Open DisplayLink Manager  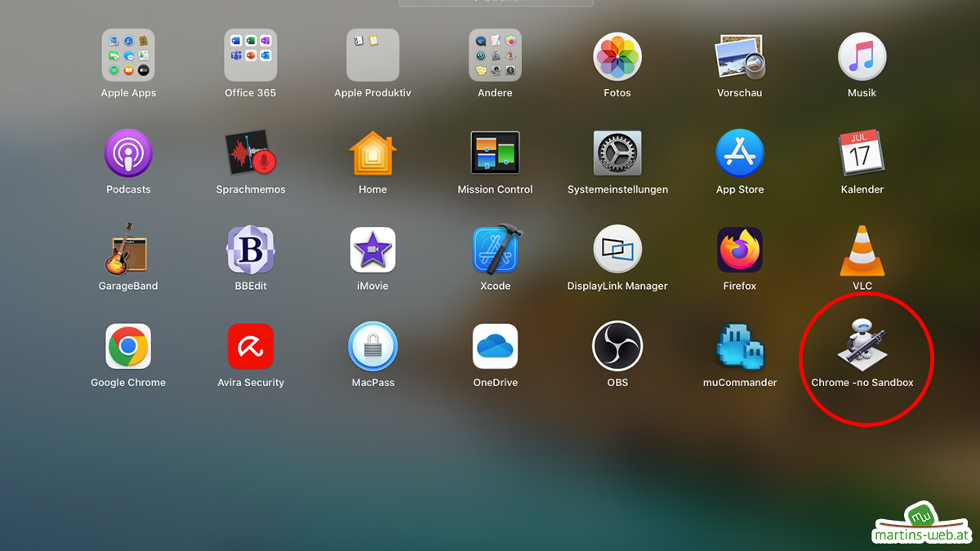click(617, 249)
